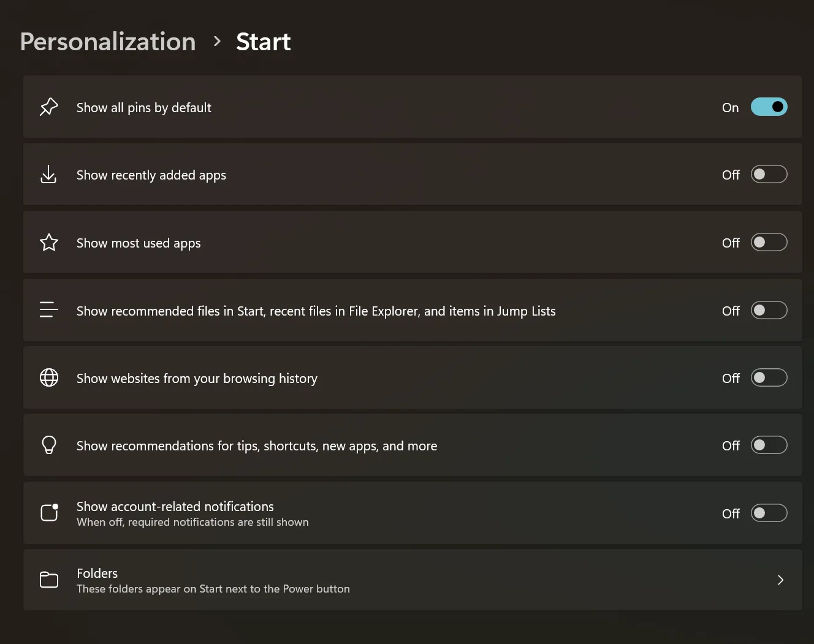Click the list icon for recommended files setting
Viewport: 814px width, 644px height.
[49, 310]
